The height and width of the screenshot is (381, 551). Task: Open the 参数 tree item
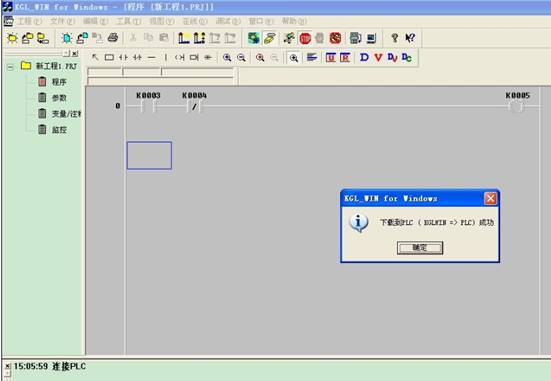[59, 98]
